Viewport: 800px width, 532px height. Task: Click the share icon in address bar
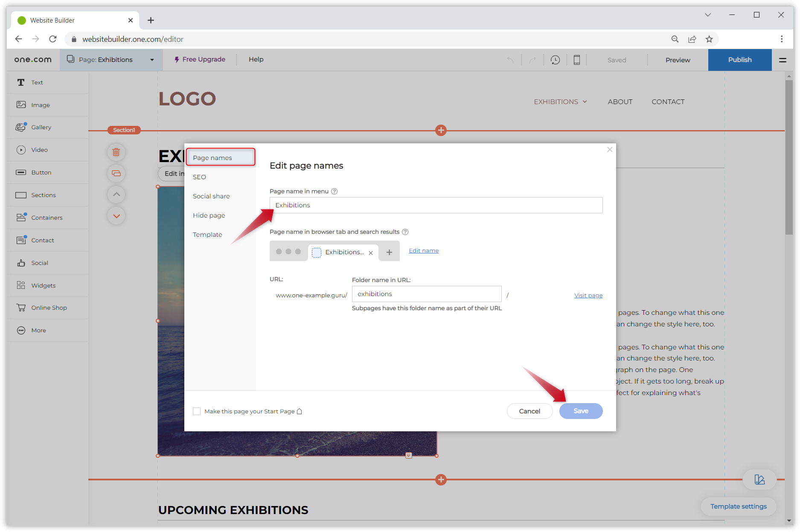point(692,39)
